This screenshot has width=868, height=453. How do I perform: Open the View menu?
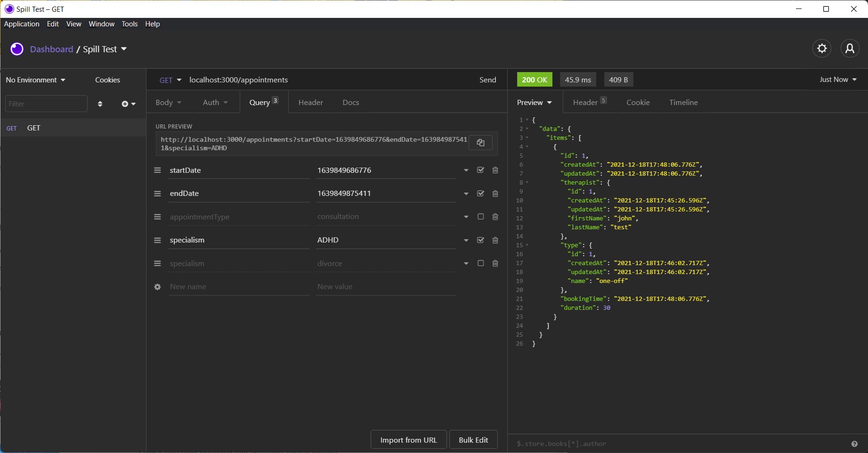point(73,24)
